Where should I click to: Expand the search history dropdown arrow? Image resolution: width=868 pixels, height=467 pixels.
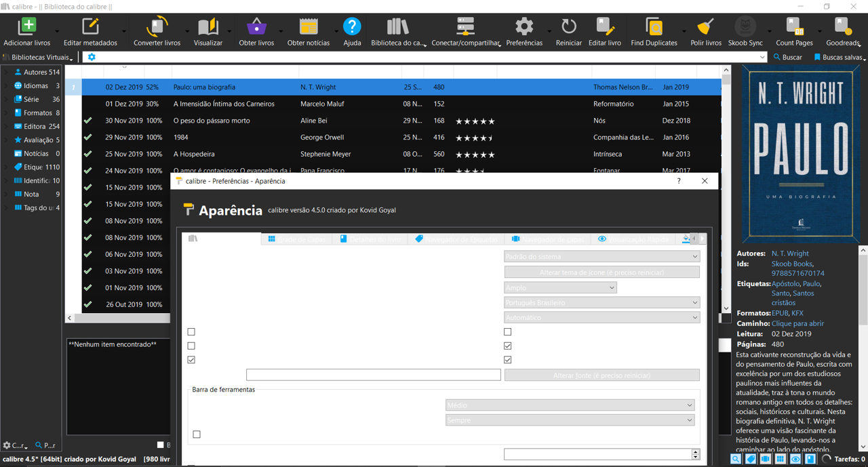(x=763, y=58)
